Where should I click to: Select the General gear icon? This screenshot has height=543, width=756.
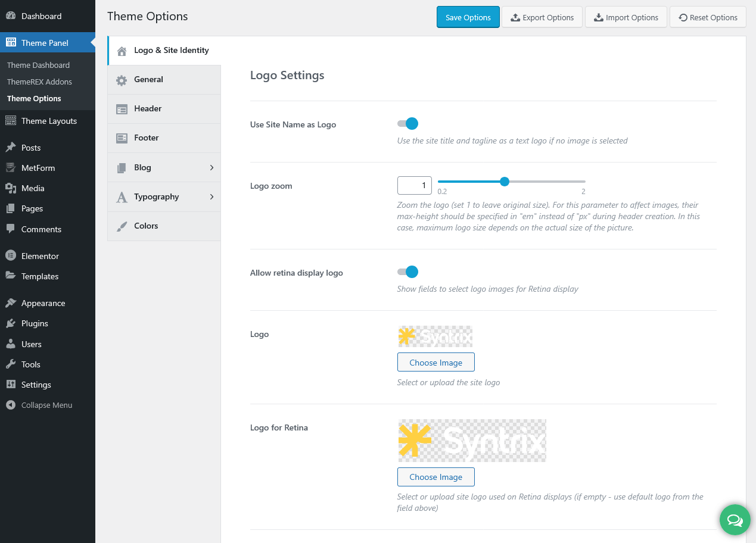pos(122,80)
